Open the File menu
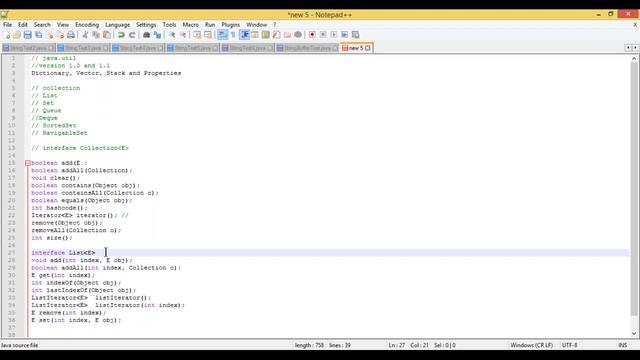 [x=7, y=25]
